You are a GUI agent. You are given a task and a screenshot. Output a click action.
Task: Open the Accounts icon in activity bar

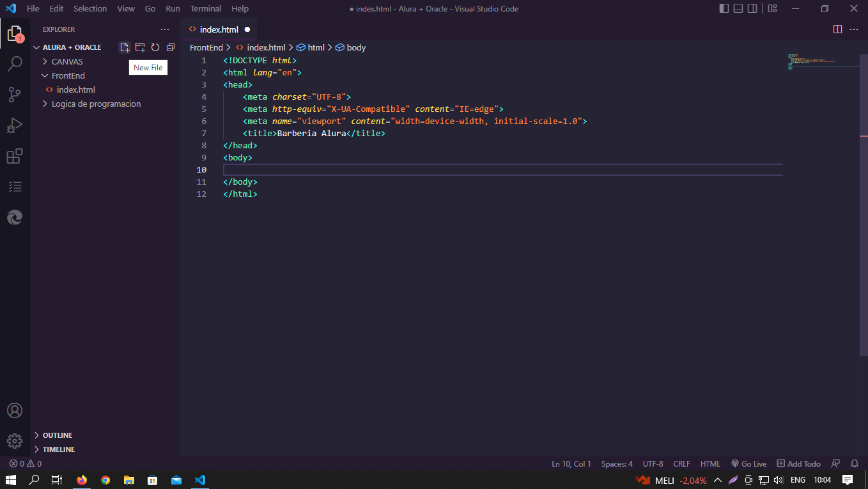[x=15, y=410]
